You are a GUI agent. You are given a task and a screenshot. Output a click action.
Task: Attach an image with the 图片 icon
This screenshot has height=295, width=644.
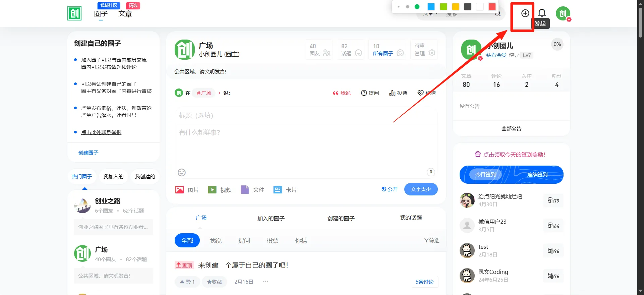187,190
